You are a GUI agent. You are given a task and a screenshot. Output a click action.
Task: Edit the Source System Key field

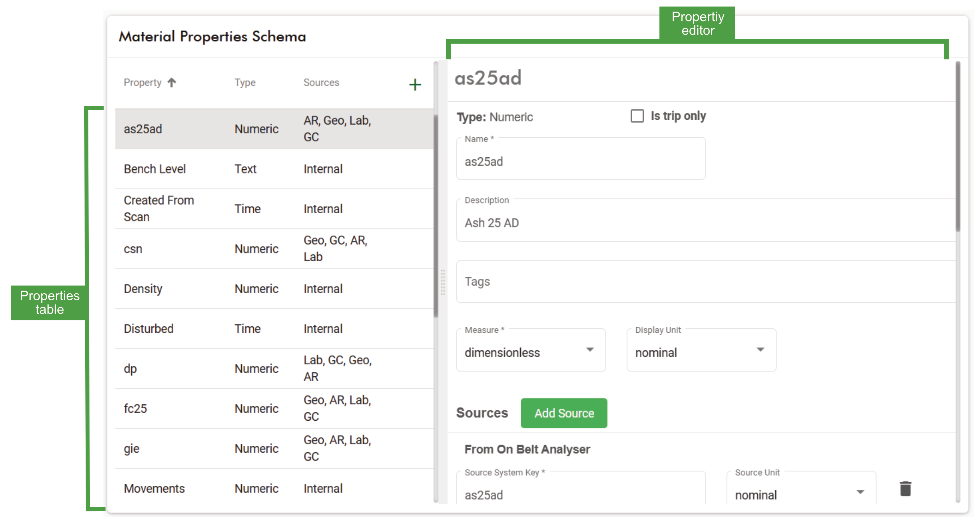click(x=581, y=488)
